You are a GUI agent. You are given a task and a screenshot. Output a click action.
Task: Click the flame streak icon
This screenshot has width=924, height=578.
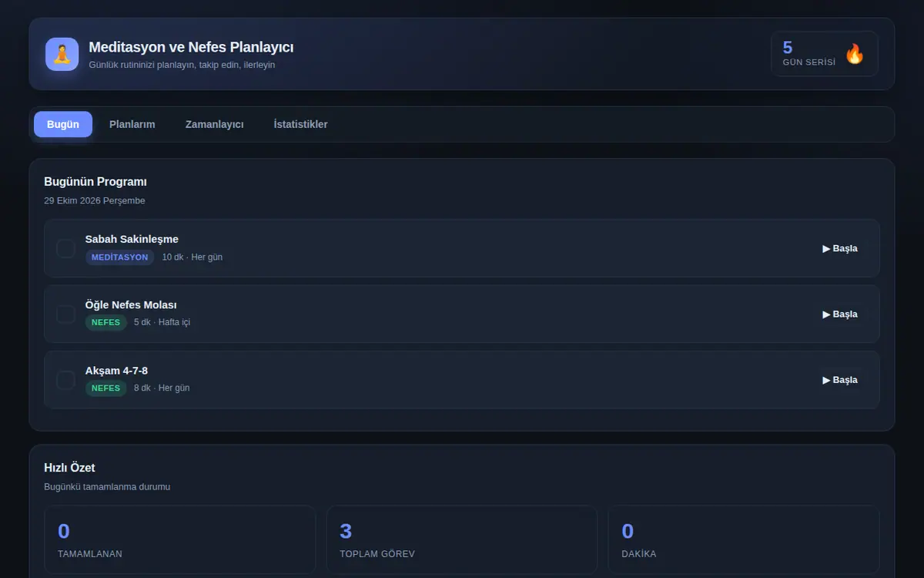coord(855,54)
